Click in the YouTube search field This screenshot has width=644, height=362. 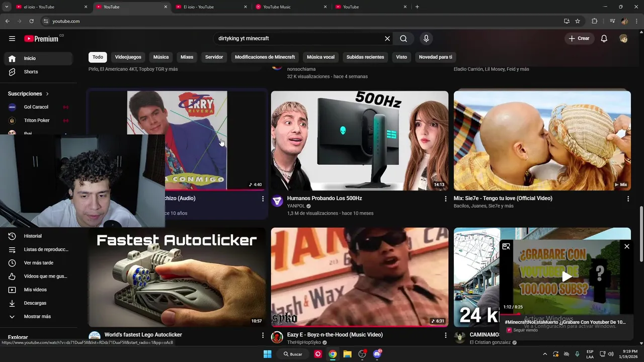[299, 39]
